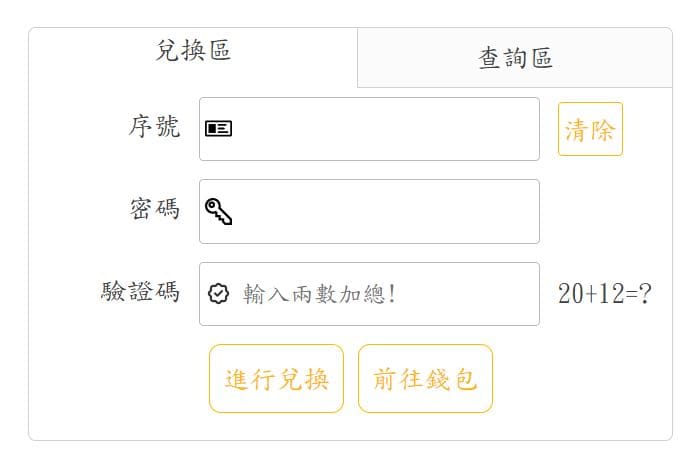694x469 pixels.
Task: Click the key icon in 密碼 field
Action: [x=218, y=211]
